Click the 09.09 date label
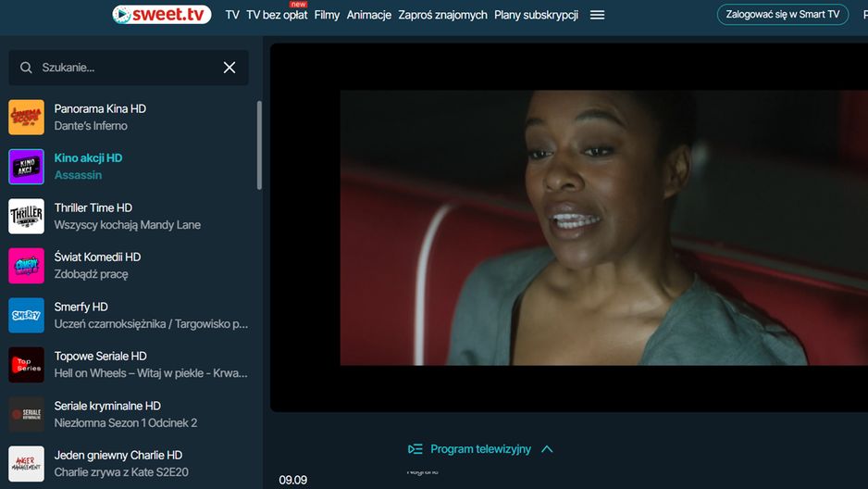 [x=292, y=480]
